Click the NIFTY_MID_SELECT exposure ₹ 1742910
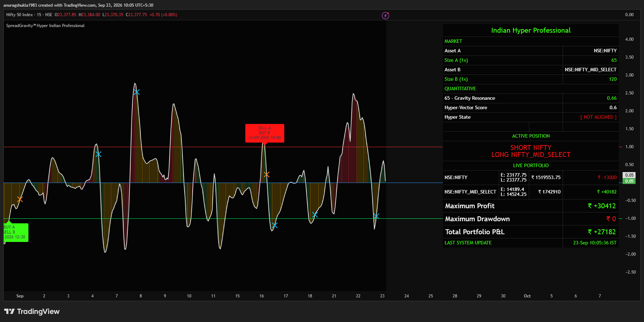This screenshot has width=644, height=322. point(549,192)
